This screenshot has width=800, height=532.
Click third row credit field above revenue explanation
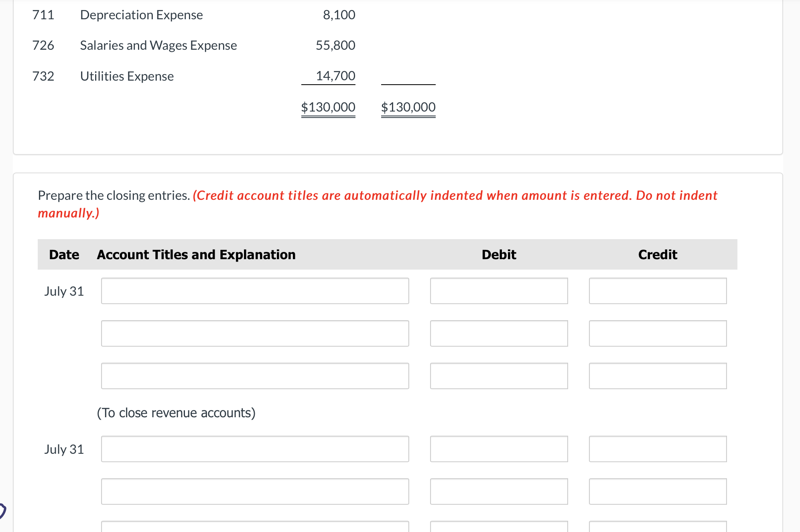click(x=658, y=376)
